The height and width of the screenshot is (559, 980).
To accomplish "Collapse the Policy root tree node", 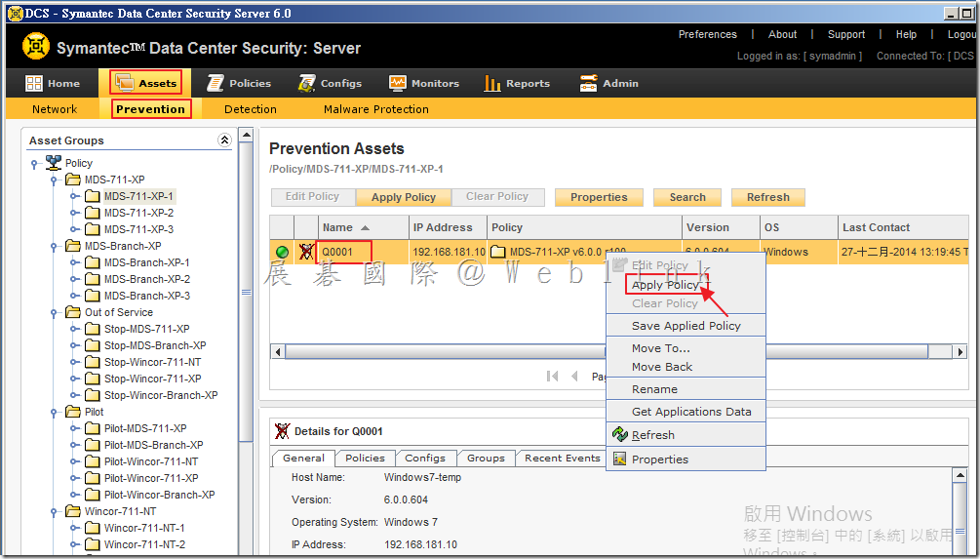I will click(34, 164).
